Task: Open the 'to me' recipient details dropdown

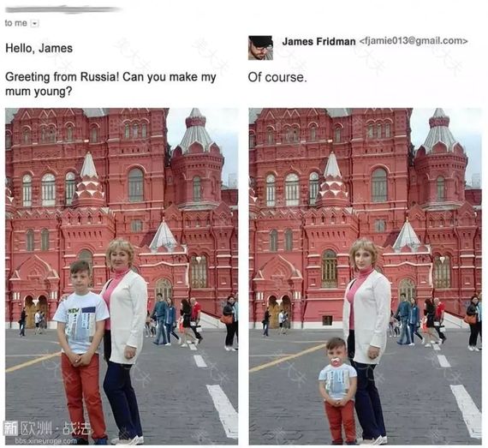Action: 35,23
